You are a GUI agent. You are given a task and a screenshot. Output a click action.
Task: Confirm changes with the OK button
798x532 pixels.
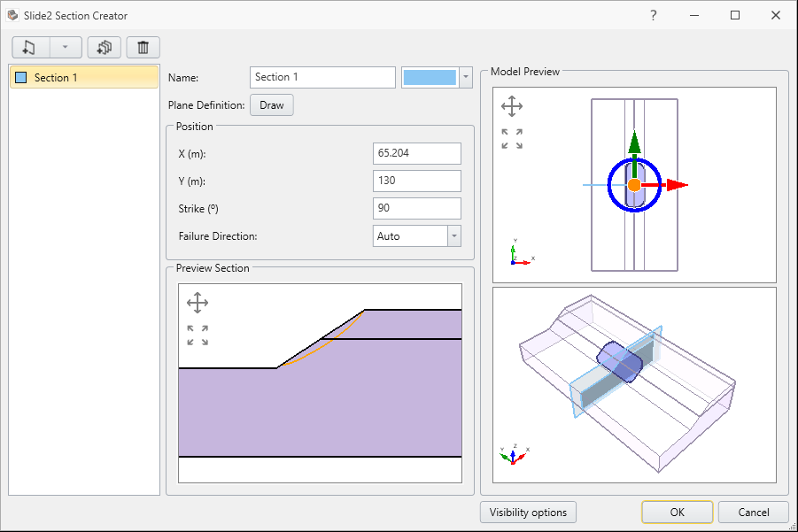(677, 512)
